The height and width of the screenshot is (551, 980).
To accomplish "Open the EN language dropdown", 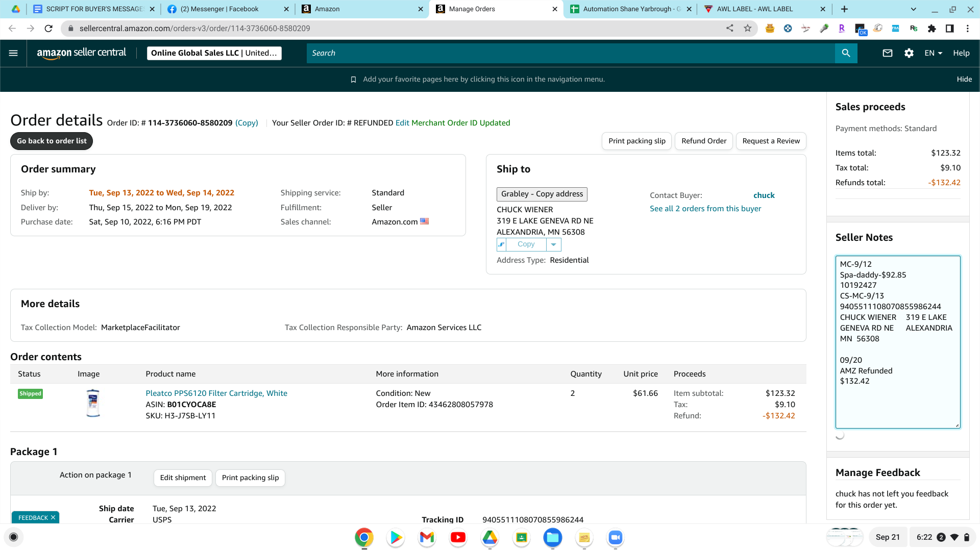I will 934,53.
